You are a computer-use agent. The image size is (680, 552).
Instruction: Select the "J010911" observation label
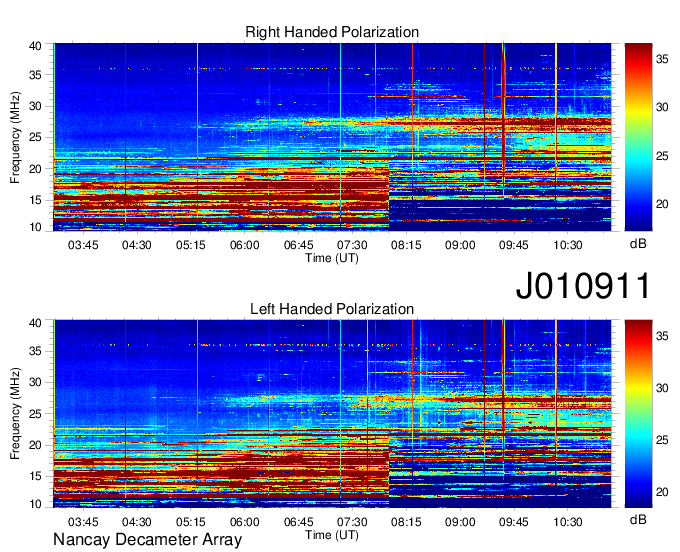(583, 285)
